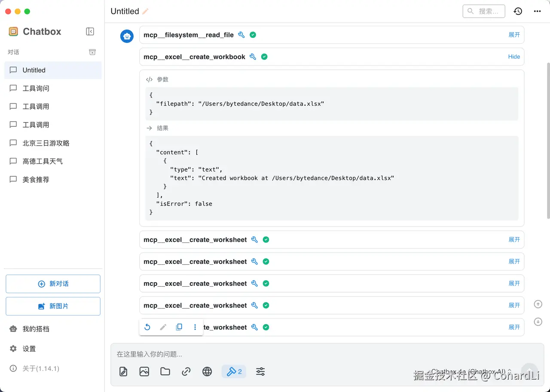550x392 pixels.
Task: Open conversation settings sliders icon
Action: (260, 372)
